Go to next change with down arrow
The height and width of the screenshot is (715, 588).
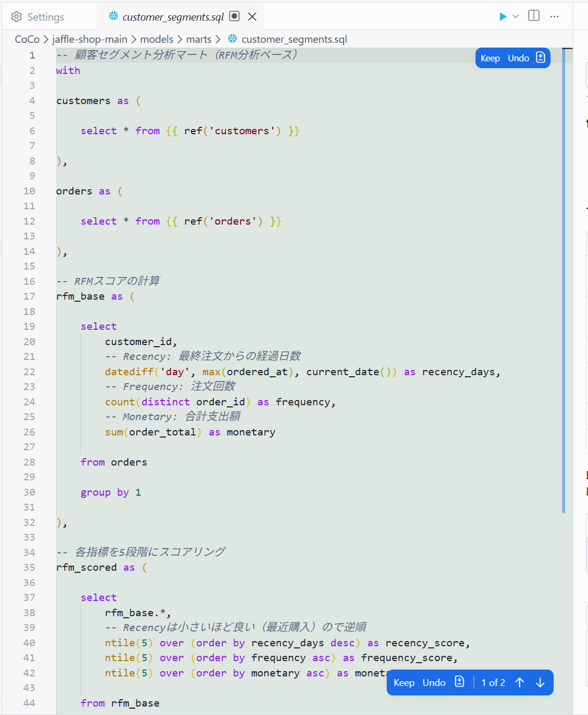540,683
